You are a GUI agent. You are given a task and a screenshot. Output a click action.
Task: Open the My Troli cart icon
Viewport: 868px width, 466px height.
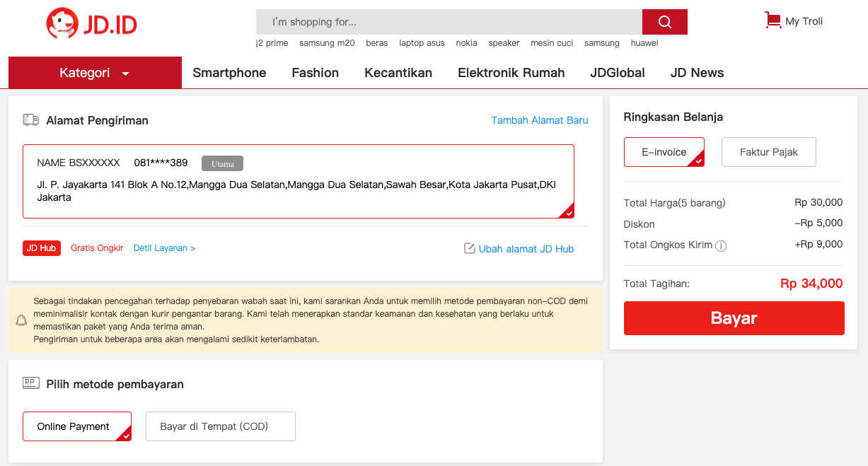click(772, 21)
